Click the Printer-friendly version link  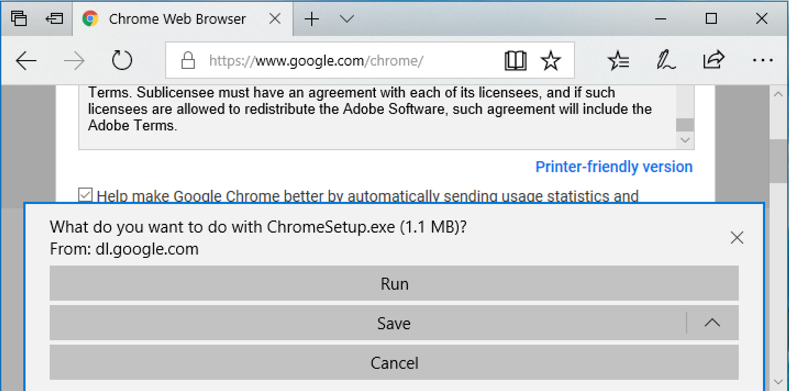coord(613,167)
